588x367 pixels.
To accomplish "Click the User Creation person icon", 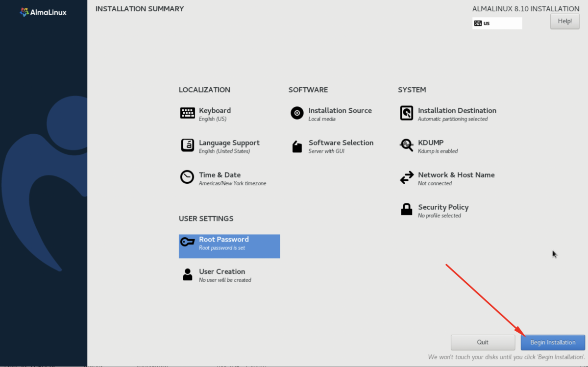I will pos(187,274).
